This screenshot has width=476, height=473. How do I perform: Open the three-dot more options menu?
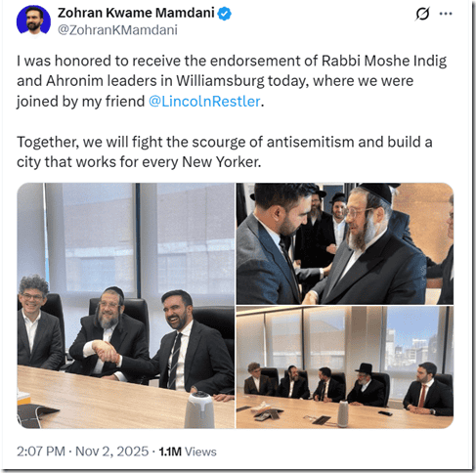point(446,14)
